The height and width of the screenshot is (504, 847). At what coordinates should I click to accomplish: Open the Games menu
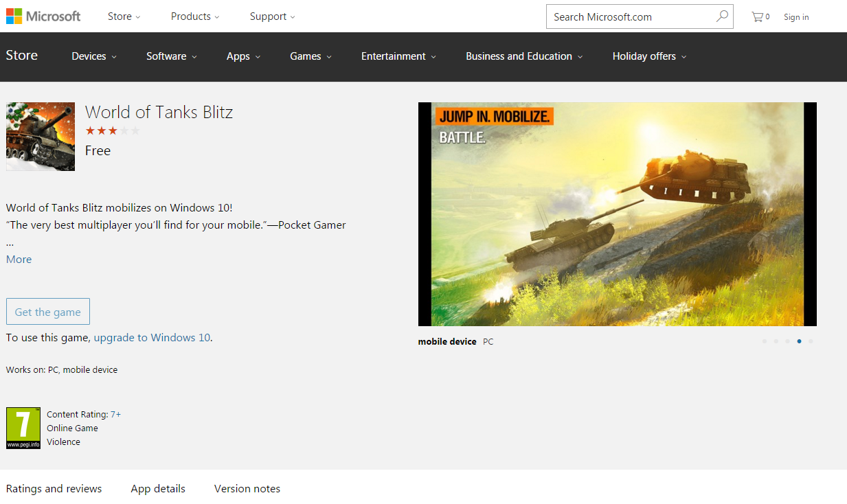(311, 56)
